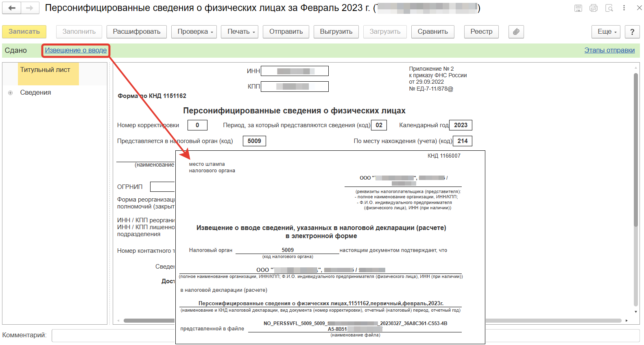Click the Выгрузить button
The height and width of the screenshot is (345, 644).
336,32
